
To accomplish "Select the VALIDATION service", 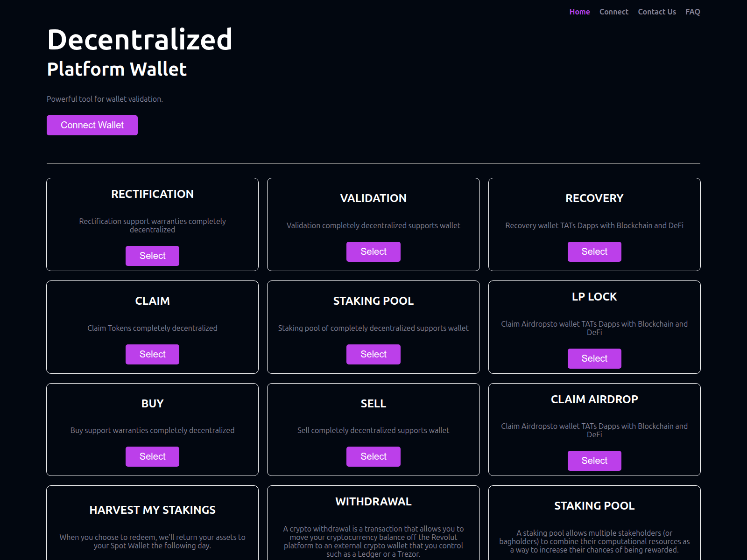I will click(373, 252).
